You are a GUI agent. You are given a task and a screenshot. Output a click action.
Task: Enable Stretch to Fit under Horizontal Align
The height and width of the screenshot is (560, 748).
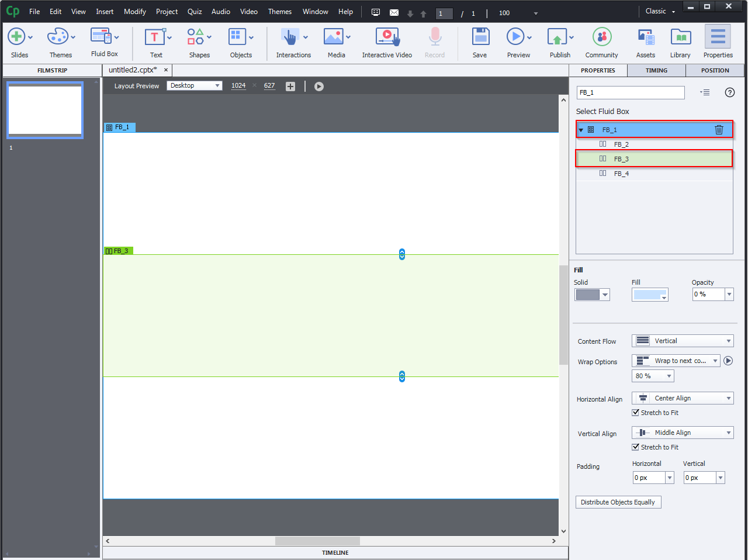tap(636, 413)
